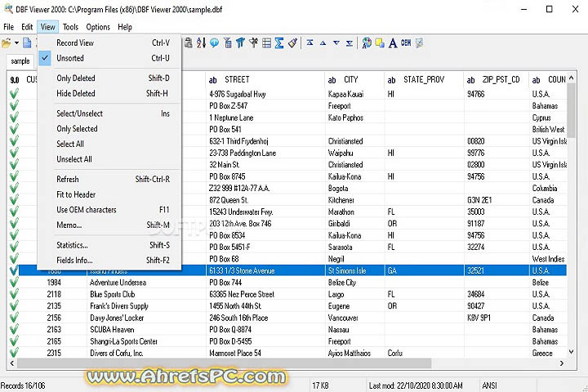Go to next record arrow icon

pos(336,42)
